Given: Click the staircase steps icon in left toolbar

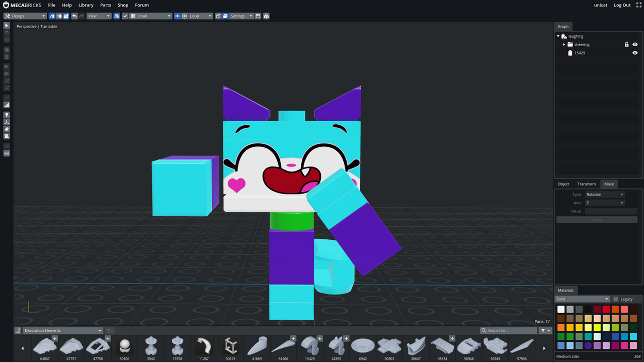Looking at the screenshot, I should [7, 105].
